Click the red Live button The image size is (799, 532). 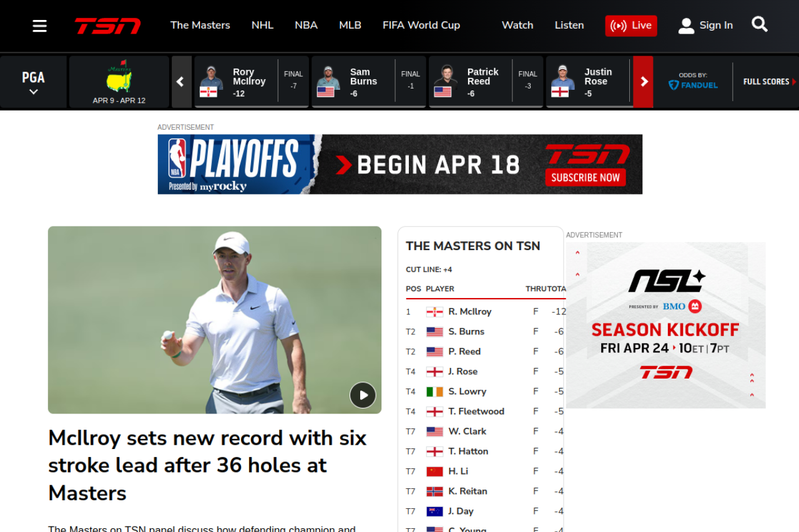630,26
